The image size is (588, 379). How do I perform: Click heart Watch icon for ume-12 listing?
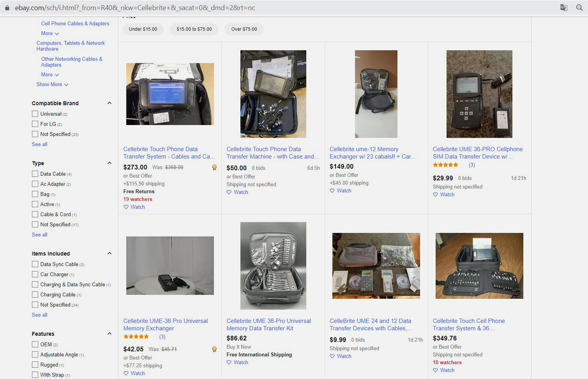(x=332, y=191)
